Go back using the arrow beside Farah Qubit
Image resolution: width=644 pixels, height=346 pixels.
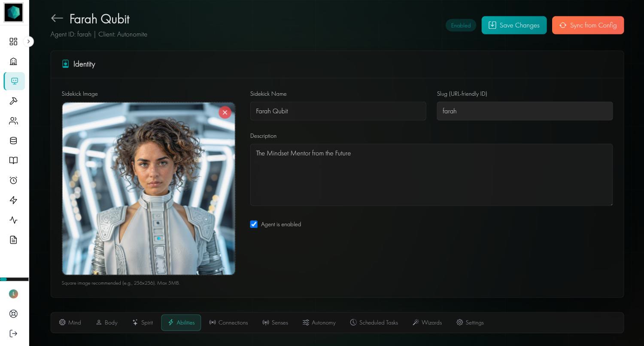tap(57, 18)
